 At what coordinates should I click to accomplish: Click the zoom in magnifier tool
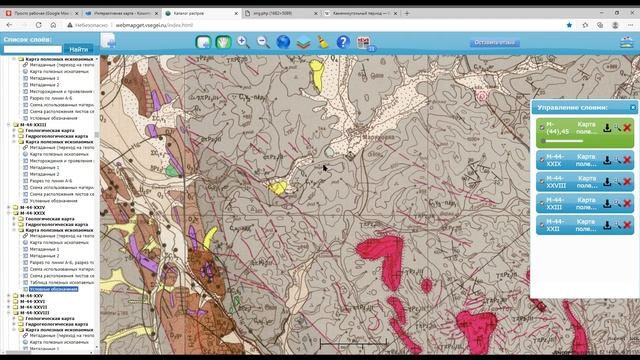(243, 42)
